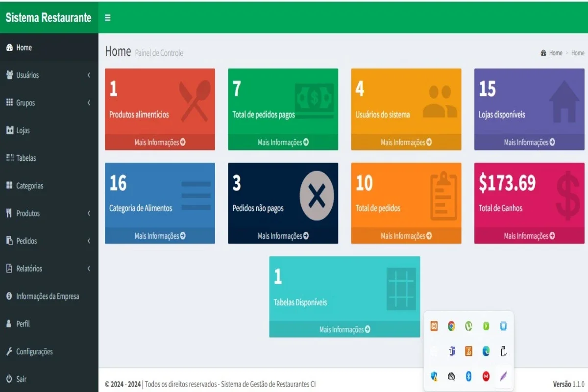Click footer Sistema de Gestão de Restaurantes text
The width and height of the screenshot is (588, 392).
[269, 385]
